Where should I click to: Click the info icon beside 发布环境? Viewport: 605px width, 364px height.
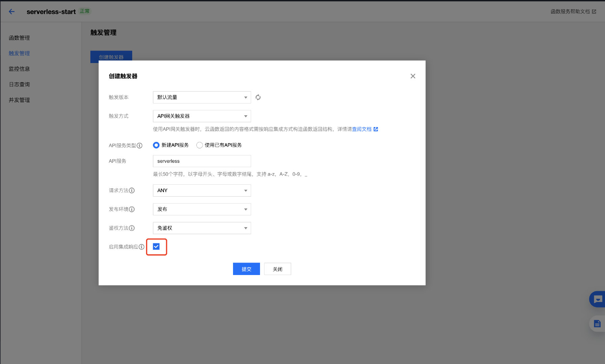point(132,209)
